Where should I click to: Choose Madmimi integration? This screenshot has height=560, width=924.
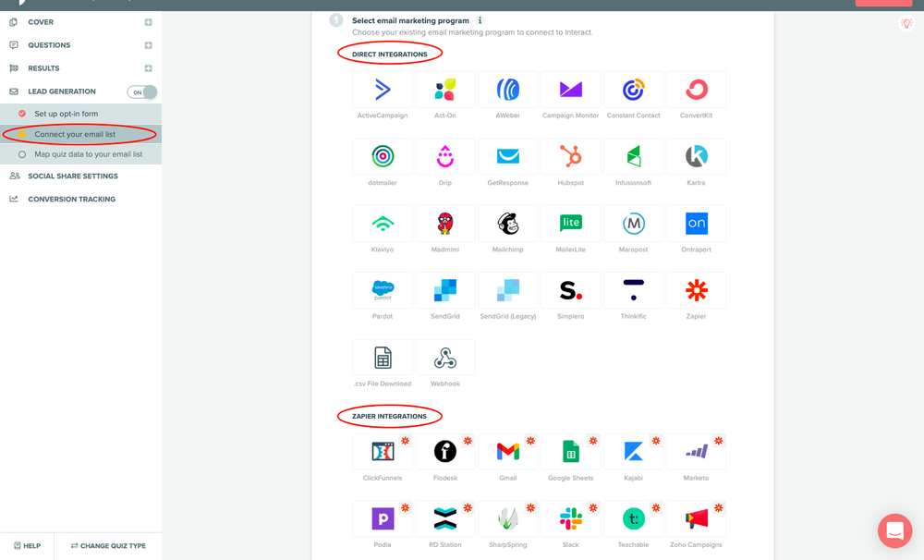click(x=445, y=224)
